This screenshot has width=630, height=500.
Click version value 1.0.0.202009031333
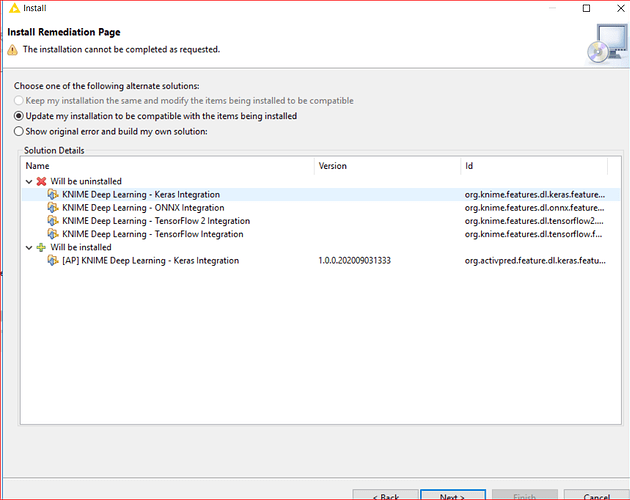pos(354,261)
